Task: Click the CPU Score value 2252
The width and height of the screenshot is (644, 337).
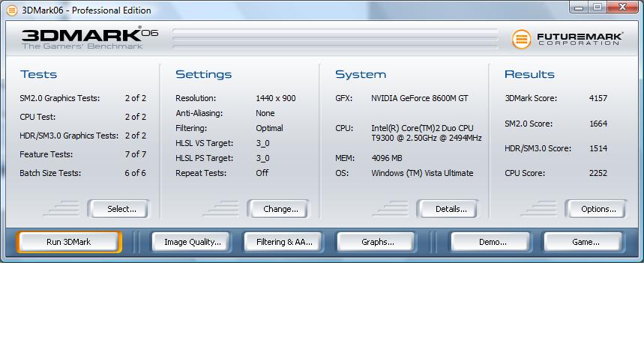Action: pos(598,173)
